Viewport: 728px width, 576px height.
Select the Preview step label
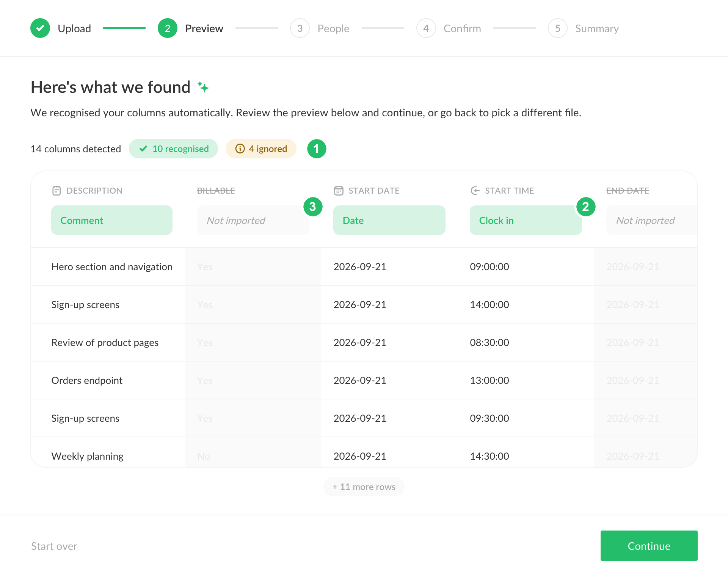(x=204, y=28)
